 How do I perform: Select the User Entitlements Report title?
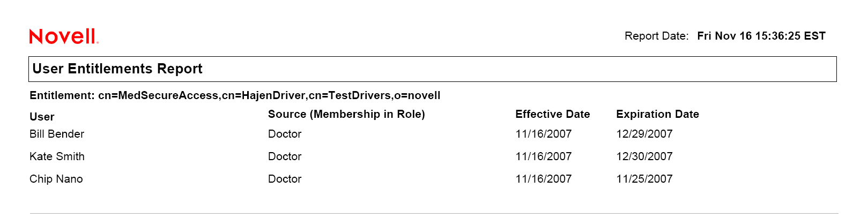pos(117,69)
